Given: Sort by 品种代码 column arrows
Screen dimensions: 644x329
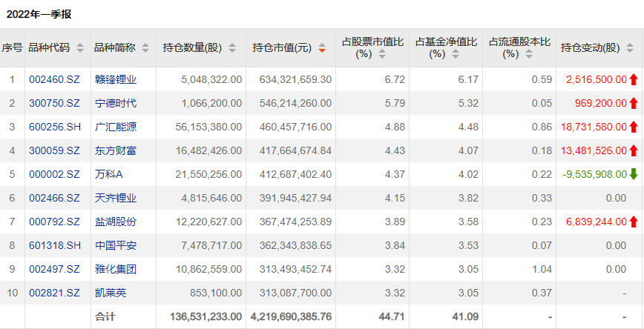Looking at the screenshot, I should point(80,48).
